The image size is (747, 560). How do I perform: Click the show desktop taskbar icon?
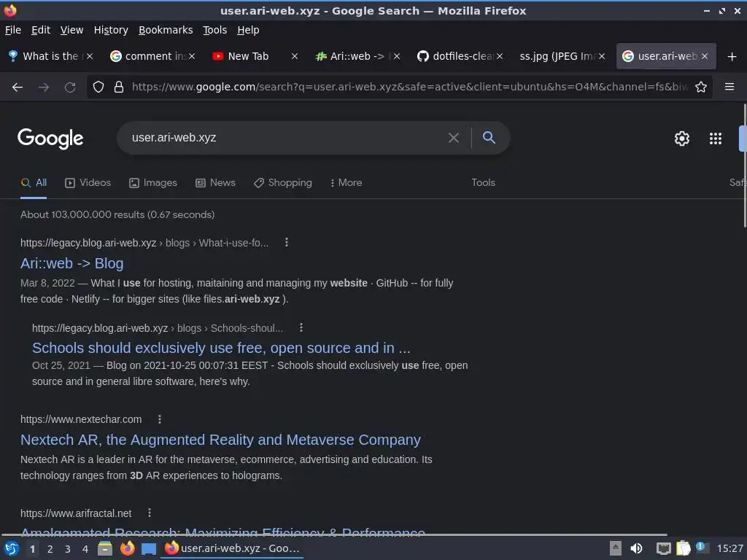click(149, 549)
